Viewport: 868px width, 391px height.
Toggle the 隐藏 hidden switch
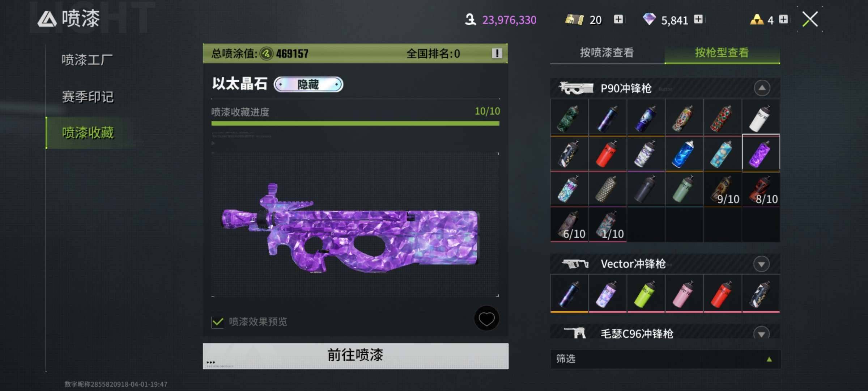pyautogui.click(x=308, y=84)
